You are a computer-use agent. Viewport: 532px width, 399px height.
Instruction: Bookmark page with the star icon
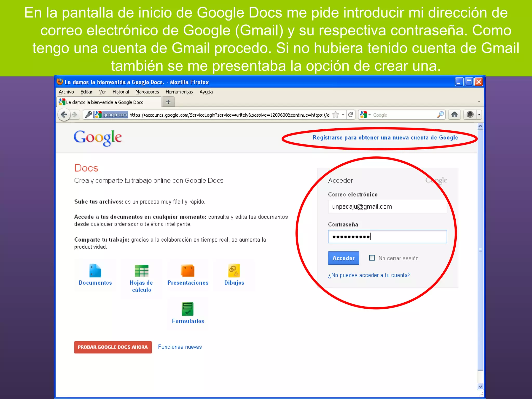[336, 115]
